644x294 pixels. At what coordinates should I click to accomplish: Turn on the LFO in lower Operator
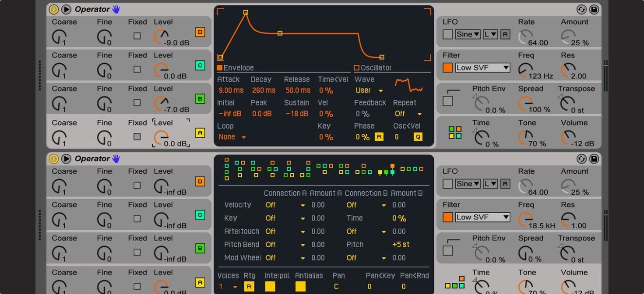tap(447, 184)
